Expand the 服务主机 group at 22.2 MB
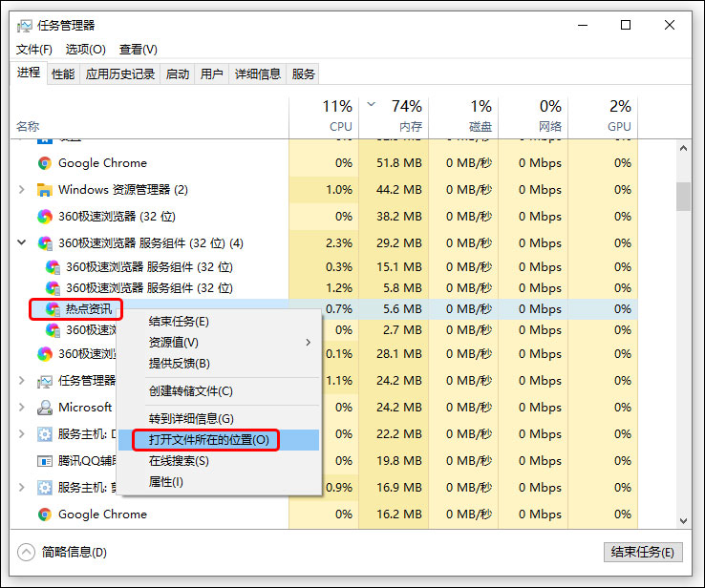Screen dimensions: 705x588 pos(21,434)
